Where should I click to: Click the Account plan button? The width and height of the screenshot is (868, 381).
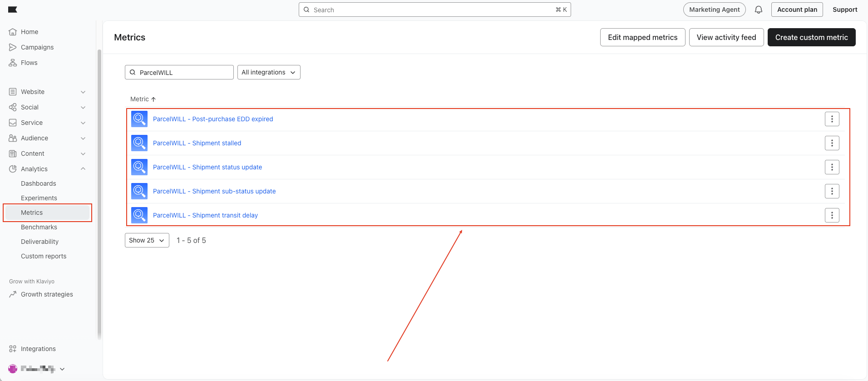[797, 10]
